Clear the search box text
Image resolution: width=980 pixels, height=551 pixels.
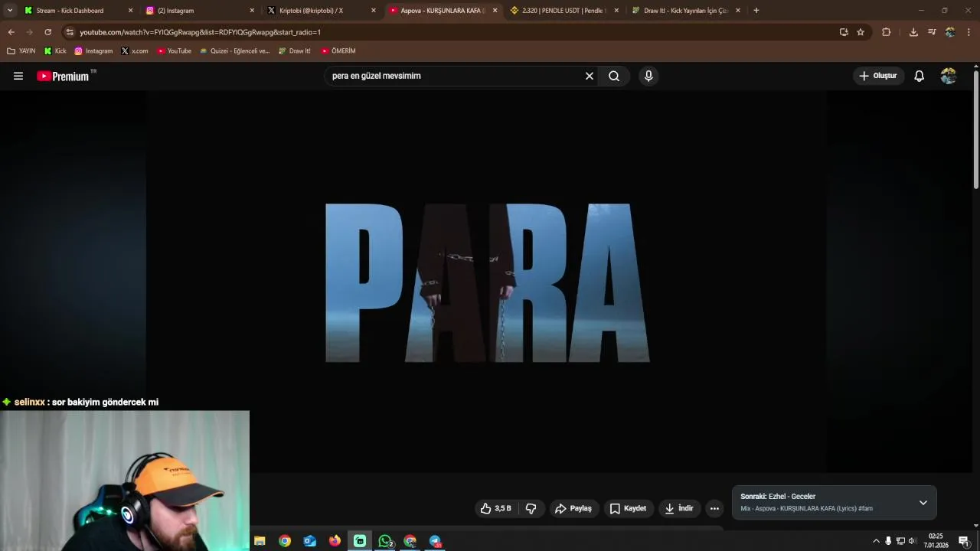pos(590,76)
